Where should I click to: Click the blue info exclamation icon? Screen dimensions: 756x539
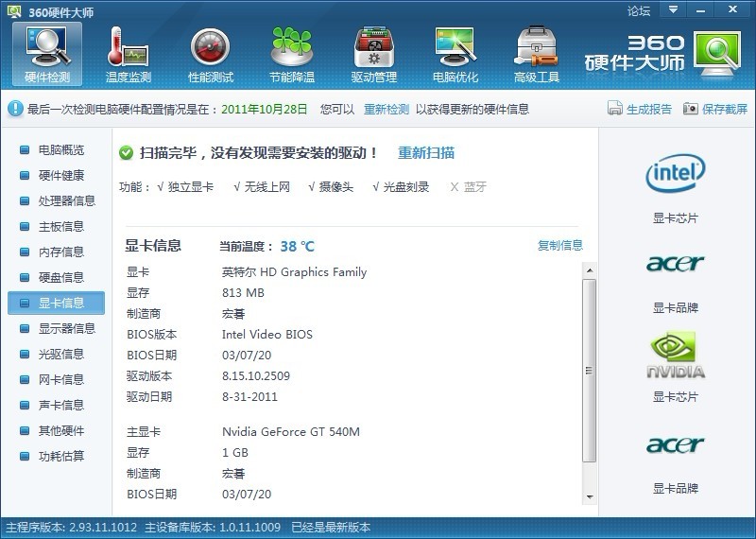click(15, 109)
